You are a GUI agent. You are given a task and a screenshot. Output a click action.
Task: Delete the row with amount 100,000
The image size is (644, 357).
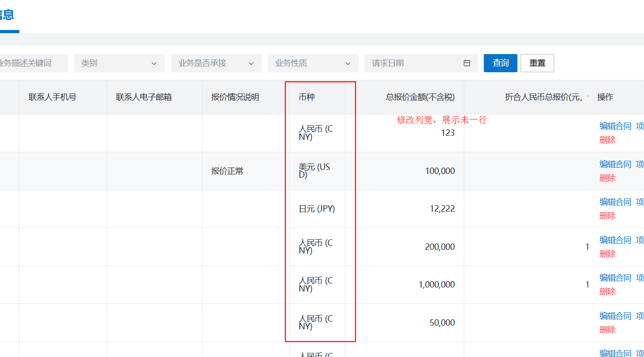(607, 178)
